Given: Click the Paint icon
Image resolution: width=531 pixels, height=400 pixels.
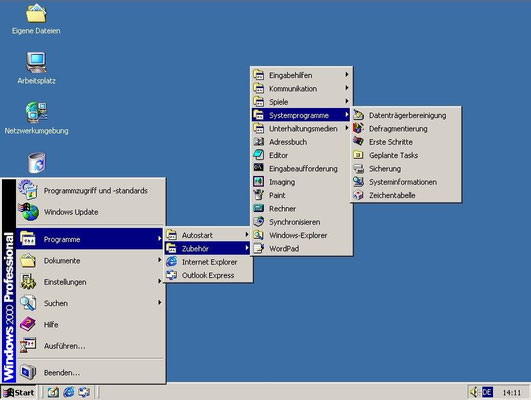Looking at the screenshot, I should [259, 195].
